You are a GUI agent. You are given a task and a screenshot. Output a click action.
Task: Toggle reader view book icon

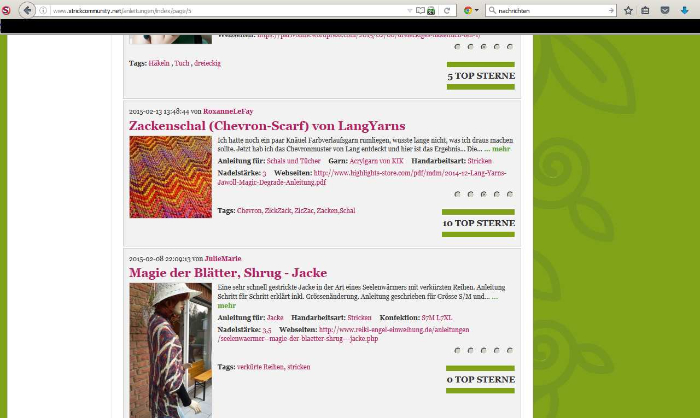420,10
